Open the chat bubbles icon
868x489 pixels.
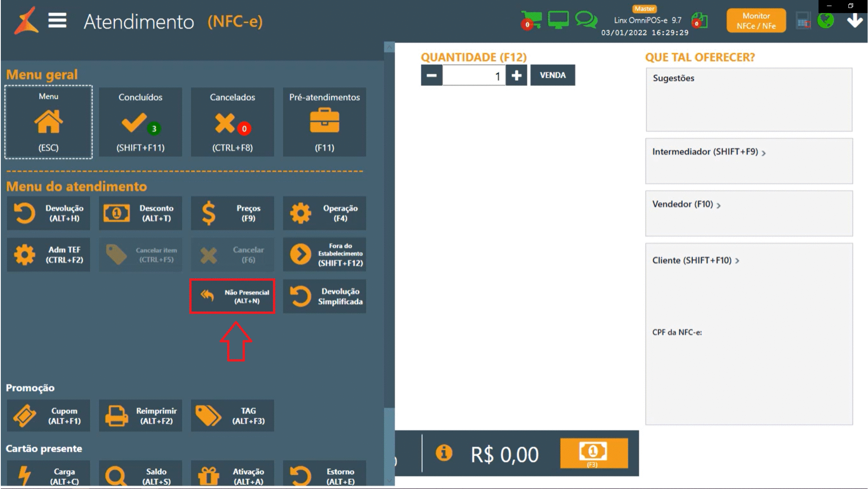click(586, 20)
